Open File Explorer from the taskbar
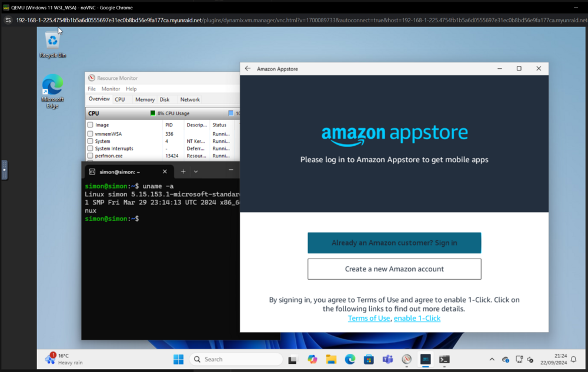Screen dimensions: 588x372 [x=331, y=360]
